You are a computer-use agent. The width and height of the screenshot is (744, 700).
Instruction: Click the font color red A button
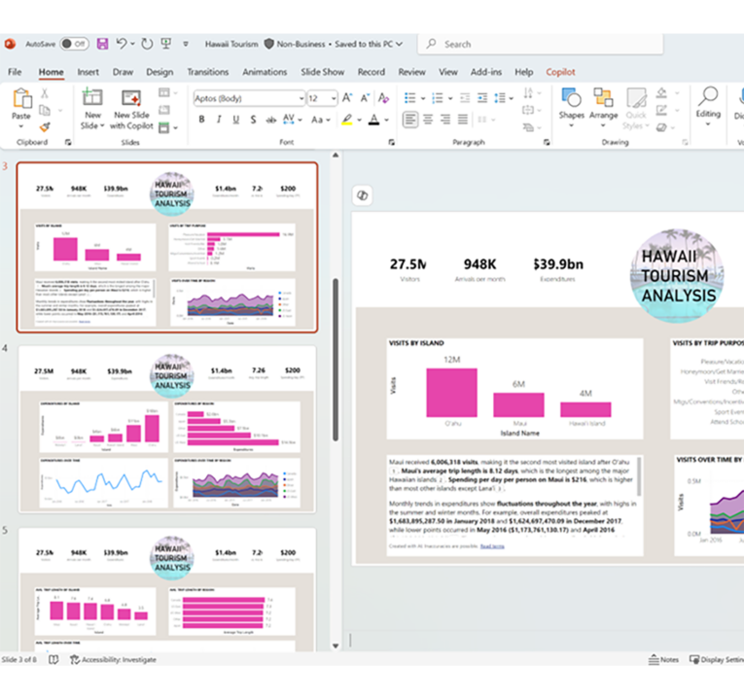tap(374, 120)
